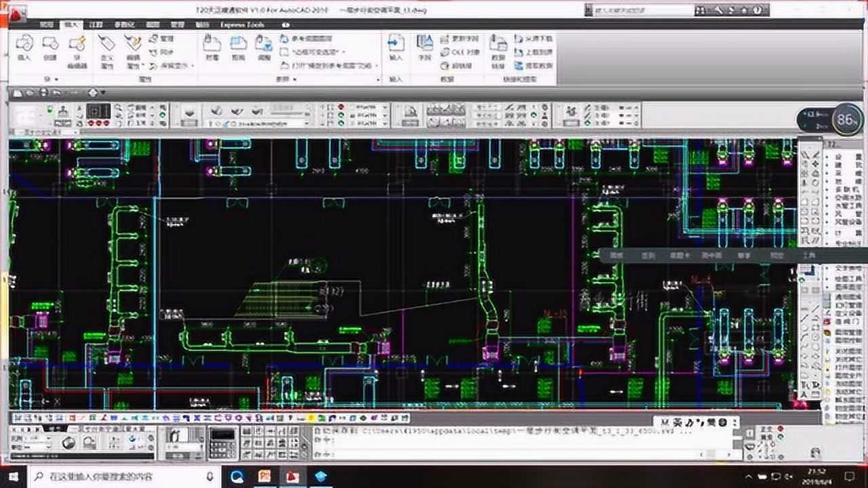Click the OLE 对象 button
868x488 pixels.
click(x=461, y=52)
